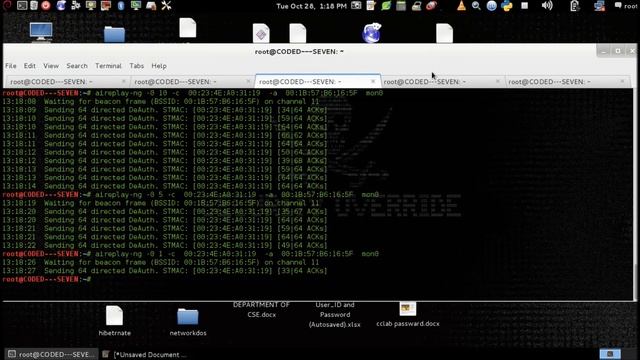640x360 pixels.
Task: Launch the Iceweasel browser from top panel
Action: click(x=61, y=6)
